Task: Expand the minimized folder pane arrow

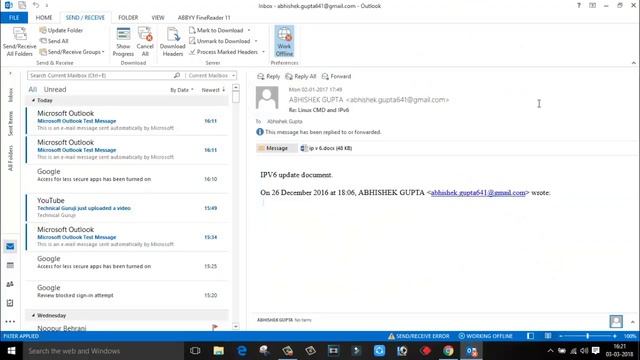Action: tap(11, 73)
